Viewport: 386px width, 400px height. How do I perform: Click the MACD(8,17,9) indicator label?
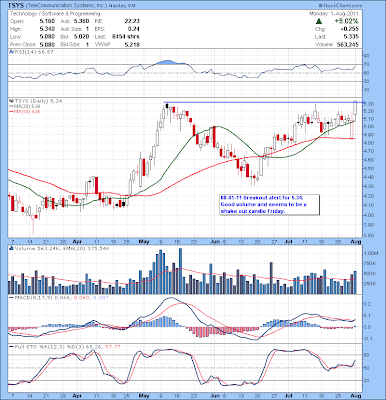pos(32,297)
